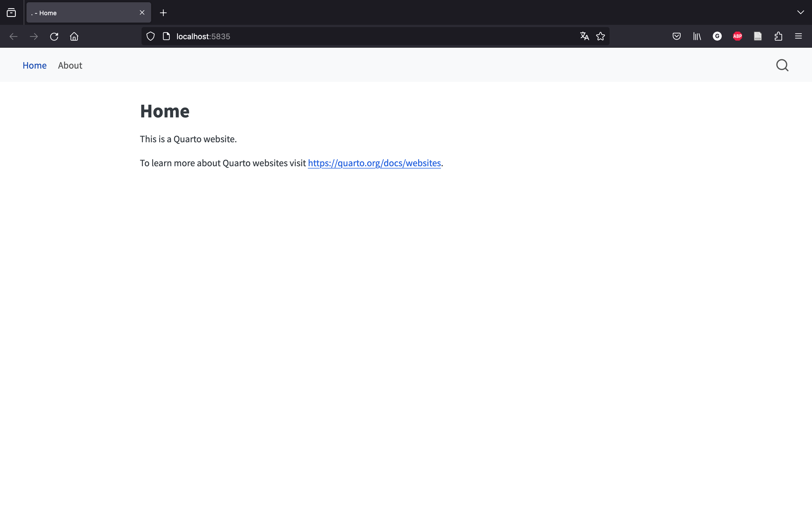Go forward with the forward arrow

click(34, 36)
